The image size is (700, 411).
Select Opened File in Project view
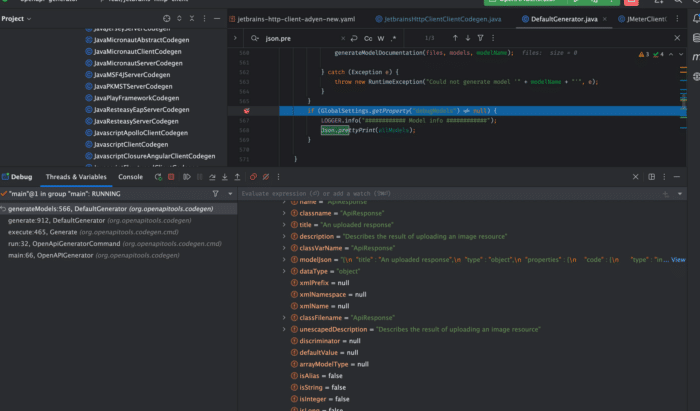167,19
